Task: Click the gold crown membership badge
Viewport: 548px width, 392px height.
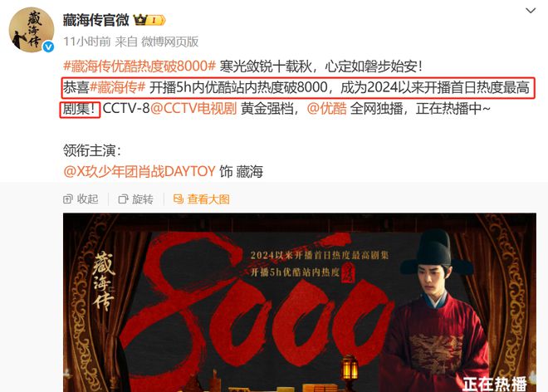Action: [149, 20]
